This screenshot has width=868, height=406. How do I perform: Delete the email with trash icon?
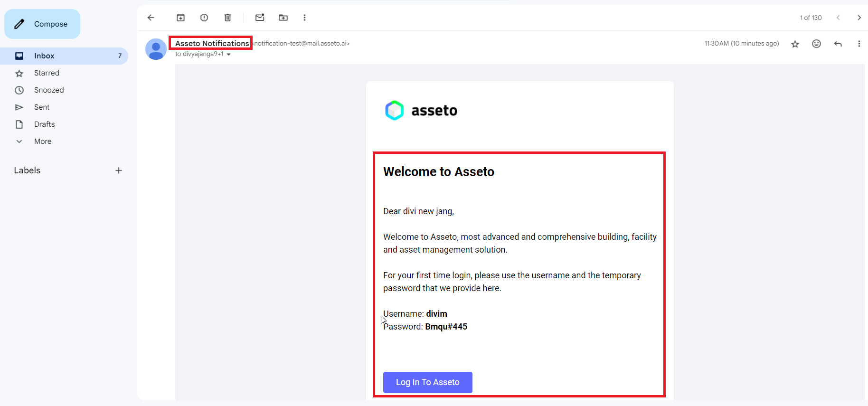point(227,18)
